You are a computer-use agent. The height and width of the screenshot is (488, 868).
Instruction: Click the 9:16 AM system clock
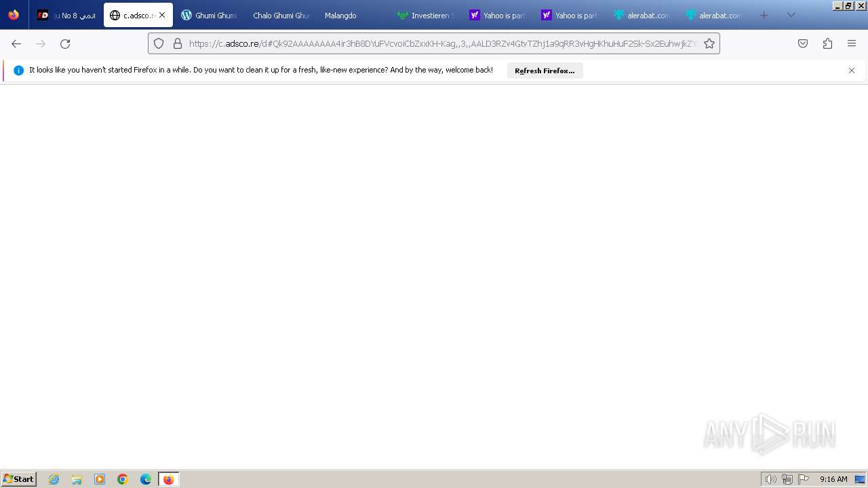click(833, 479)
